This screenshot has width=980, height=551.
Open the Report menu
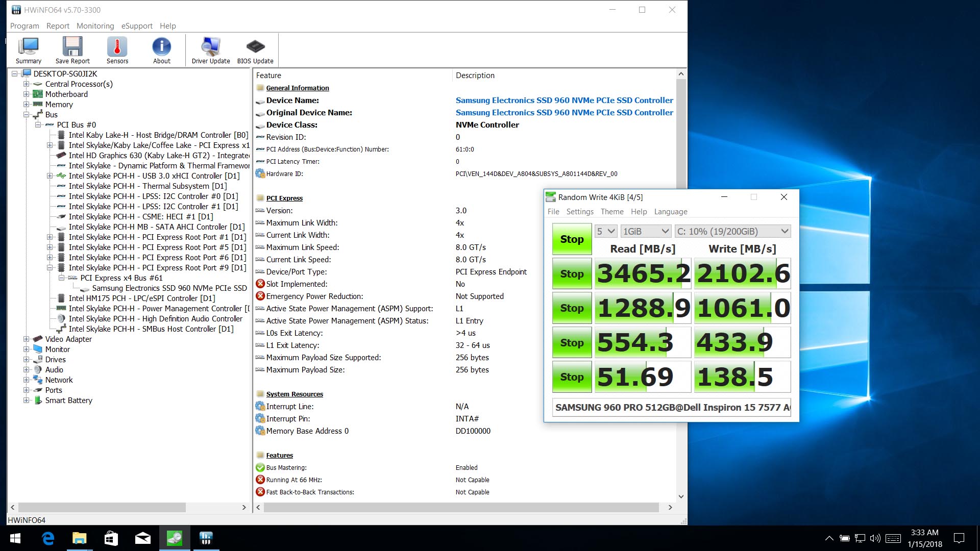pyautogui.click(x=58, y=26)
